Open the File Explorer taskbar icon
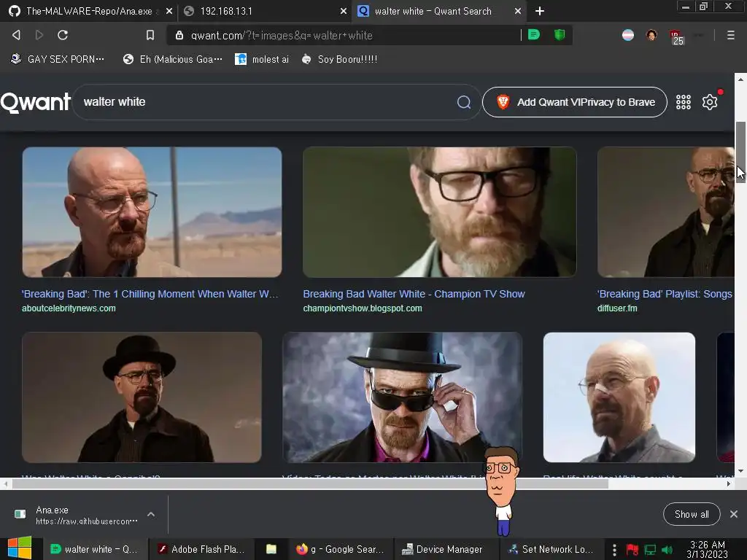The height and width of the screenshot is (560, 747). [x=271, y=549]
